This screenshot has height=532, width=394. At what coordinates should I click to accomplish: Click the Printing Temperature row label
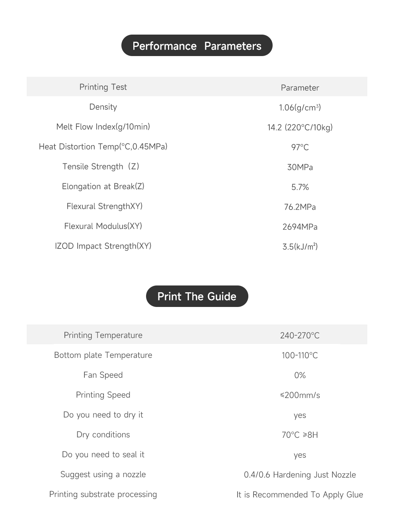click(103, 335)
